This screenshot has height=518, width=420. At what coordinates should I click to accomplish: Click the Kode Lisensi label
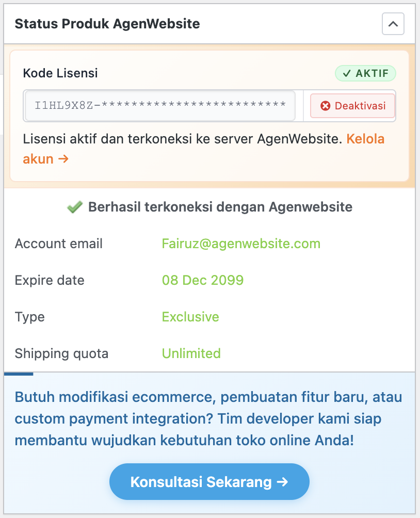point(60,73)
